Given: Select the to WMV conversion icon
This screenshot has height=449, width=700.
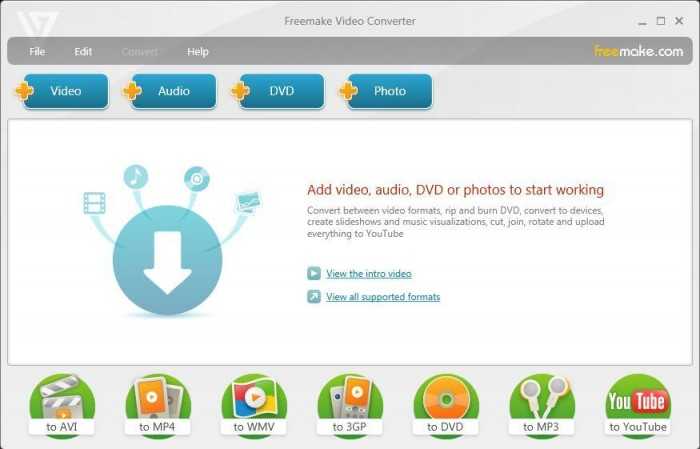Looking at the screenshot, I should 254,405.
